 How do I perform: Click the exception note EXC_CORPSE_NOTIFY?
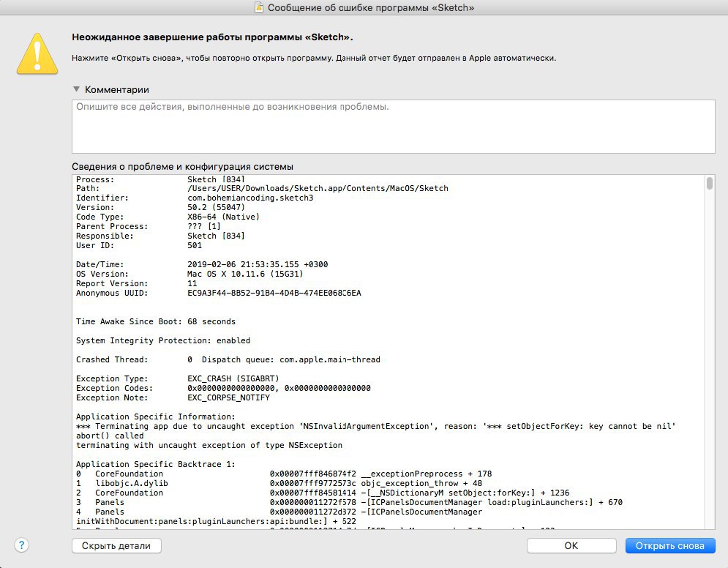coord(228,397)
